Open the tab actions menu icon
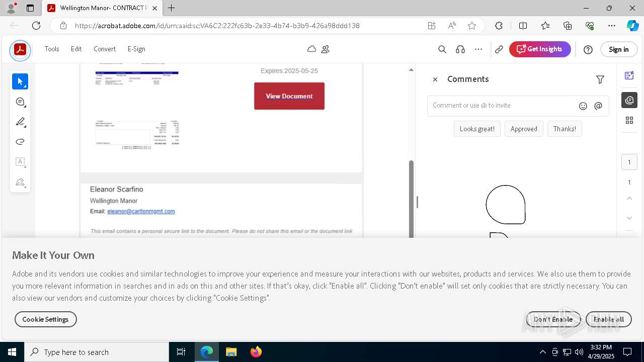Screen dimensions: 644x362 pyautogui.click(x=30, y=8)
